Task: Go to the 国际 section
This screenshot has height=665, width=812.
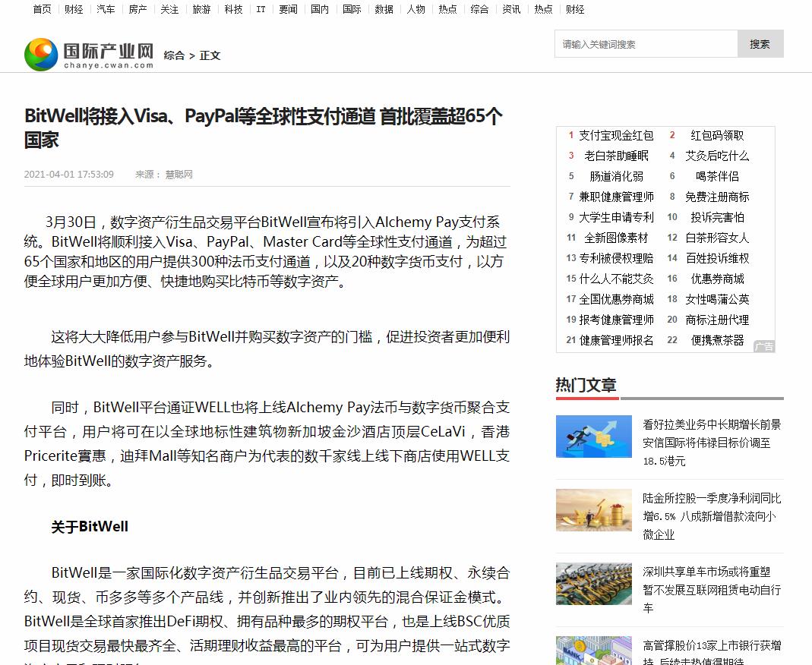Action: pyautogui.click(x=352, y=9)
